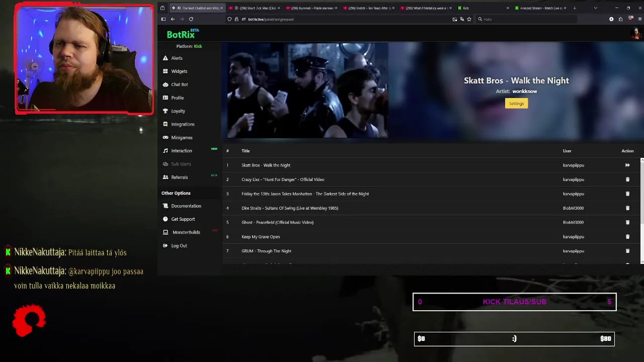Screen dimensions: 644x362
Task: Open the Minigames controller item
Action: click(178, 138)
